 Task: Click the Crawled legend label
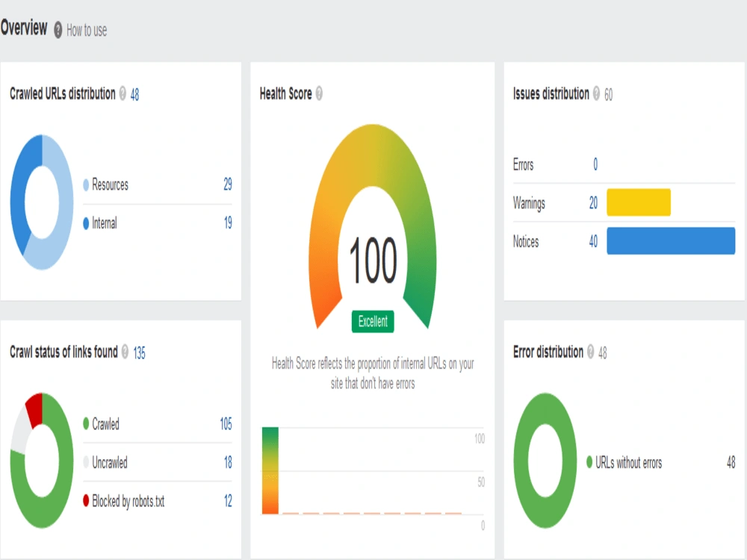105,424
